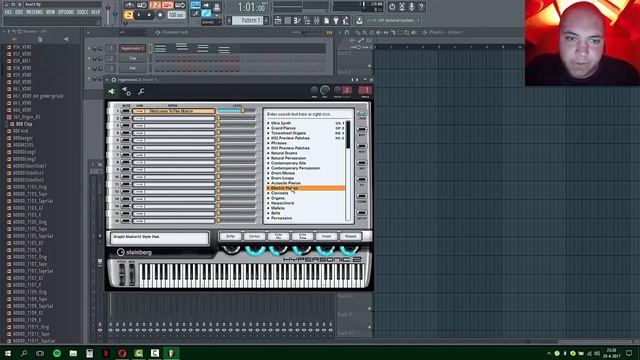Expand the highlighted Electric Pianos category
Image resolution: width=640 pixels, height=360 pixels.
[268, 188]
